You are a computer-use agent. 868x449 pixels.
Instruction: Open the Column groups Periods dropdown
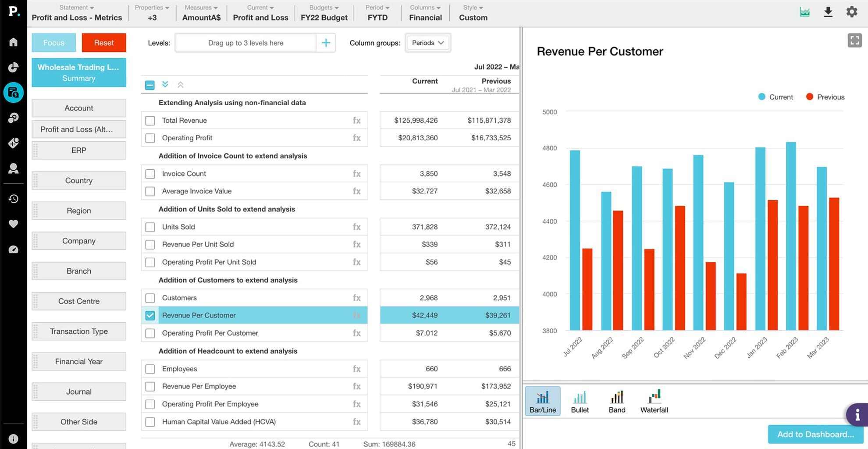(x=427, y=43)
